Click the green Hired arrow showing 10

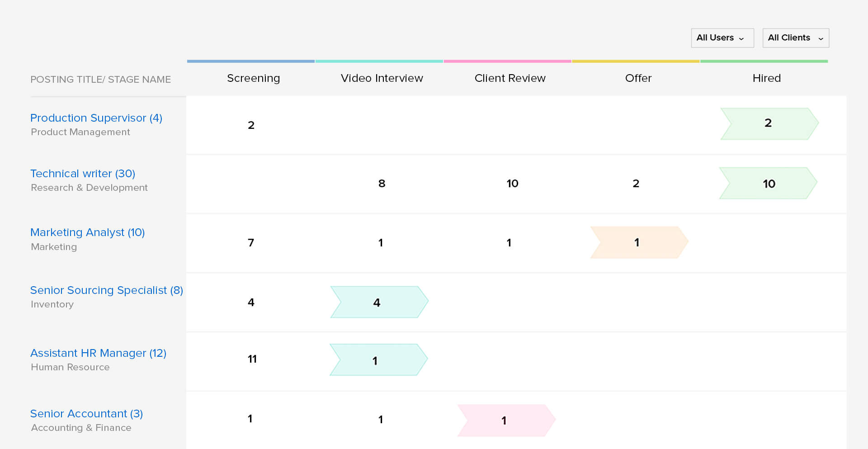click(x=769, y=184)
